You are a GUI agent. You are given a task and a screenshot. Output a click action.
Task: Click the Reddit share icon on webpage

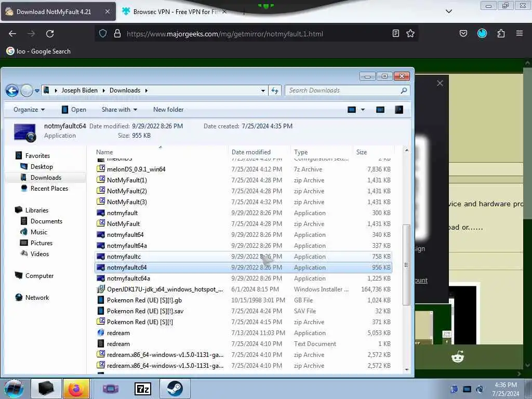[458, 357]
